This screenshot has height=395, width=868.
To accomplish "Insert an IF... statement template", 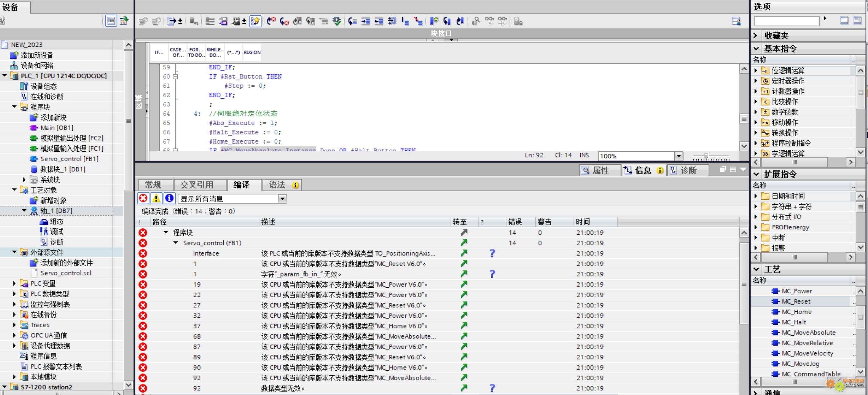I will [x=159, y=52].
